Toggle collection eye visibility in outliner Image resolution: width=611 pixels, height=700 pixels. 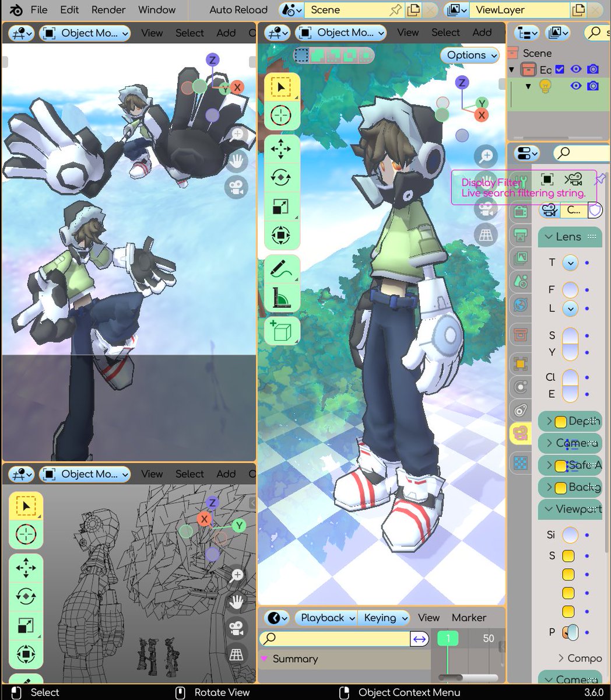(576, 69)
